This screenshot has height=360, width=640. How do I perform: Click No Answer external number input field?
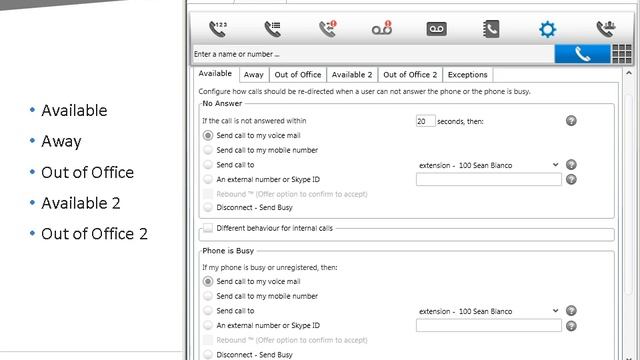click(x=489, y=179)
